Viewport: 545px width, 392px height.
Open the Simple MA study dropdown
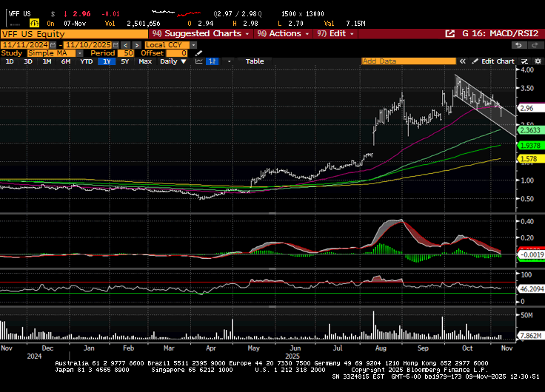(x=79, y=53)
